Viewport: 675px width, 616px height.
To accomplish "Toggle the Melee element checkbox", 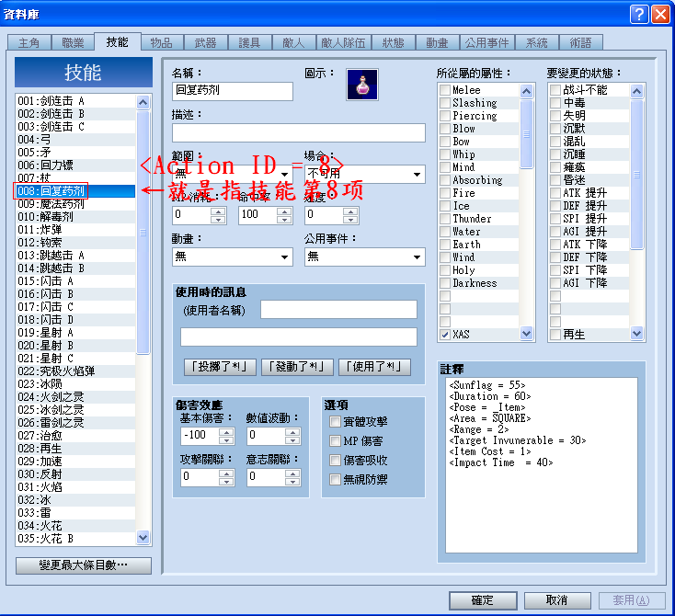I will click(x=445, y=90).
